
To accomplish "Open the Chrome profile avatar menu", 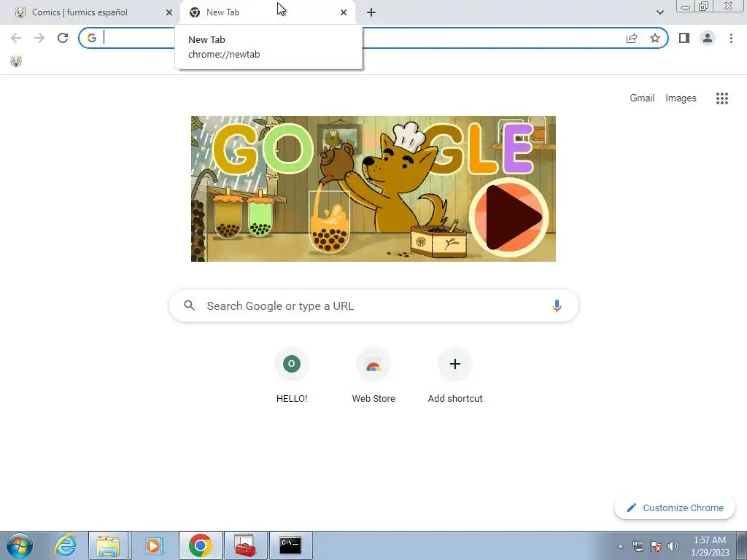I will [708, 38].
